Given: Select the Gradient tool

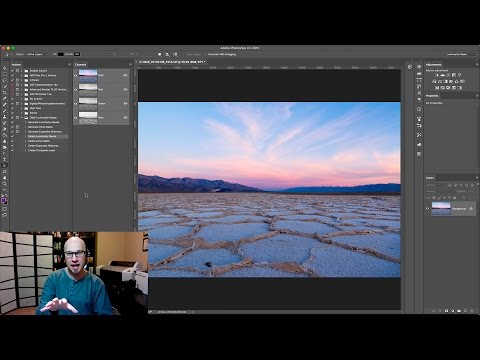Looking at the screenshot, I should (x=5, y=135).
